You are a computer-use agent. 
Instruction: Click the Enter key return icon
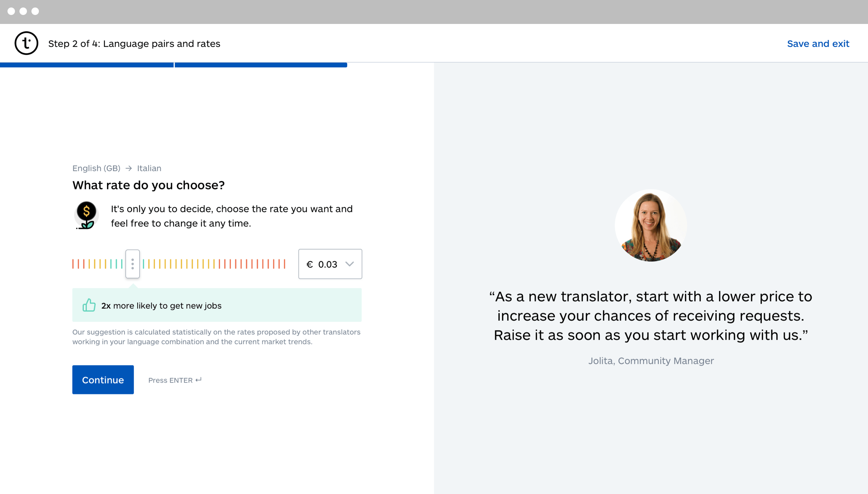click(x=199, y=380)
